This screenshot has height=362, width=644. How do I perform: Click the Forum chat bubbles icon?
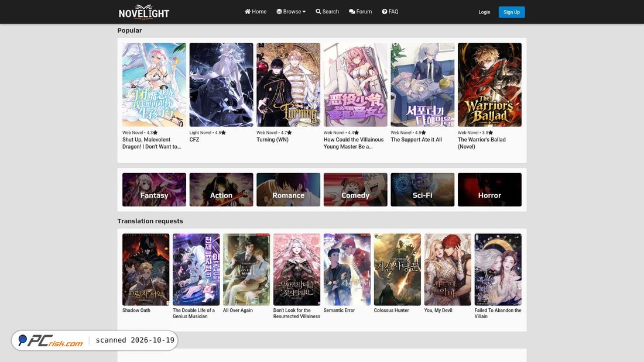point(352,12)
